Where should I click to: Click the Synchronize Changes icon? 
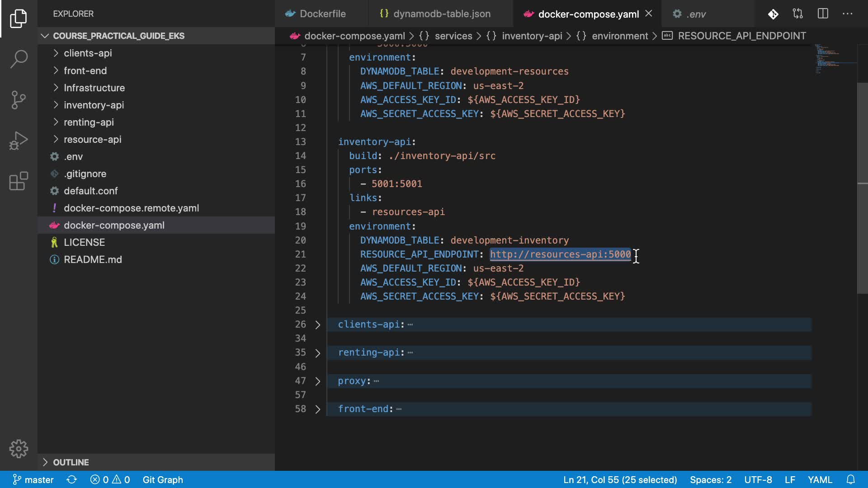click(71, 479)
